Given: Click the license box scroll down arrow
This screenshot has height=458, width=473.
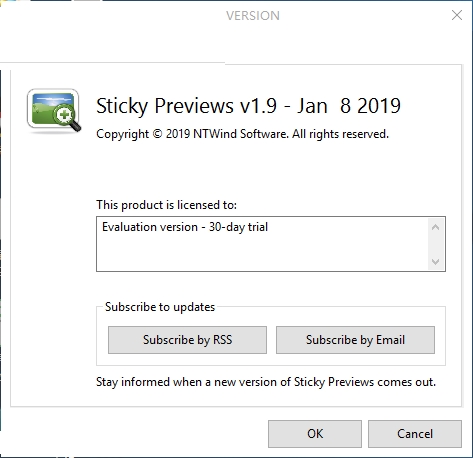Looking at the screenshot, I should (435, 262).
